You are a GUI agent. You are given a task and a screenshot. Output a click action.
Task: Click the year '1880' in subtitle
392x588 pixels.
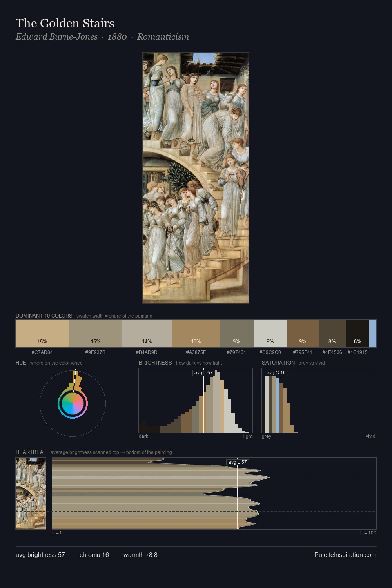click(x=117, y=37)
